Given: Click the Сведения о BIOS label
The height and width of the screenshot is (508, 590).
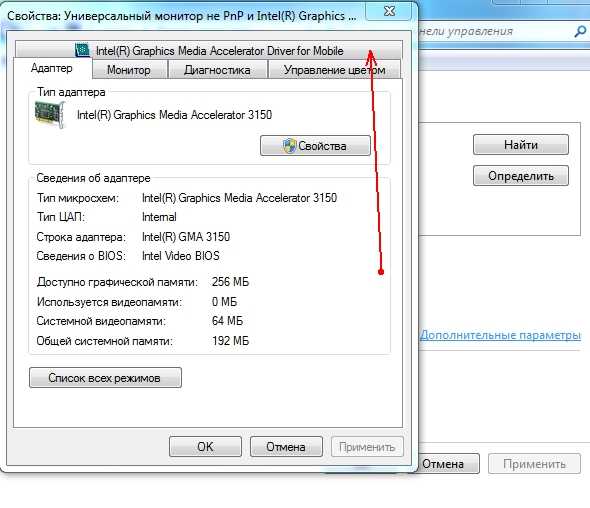Looking at the screenshot, I should click(81, 256).
